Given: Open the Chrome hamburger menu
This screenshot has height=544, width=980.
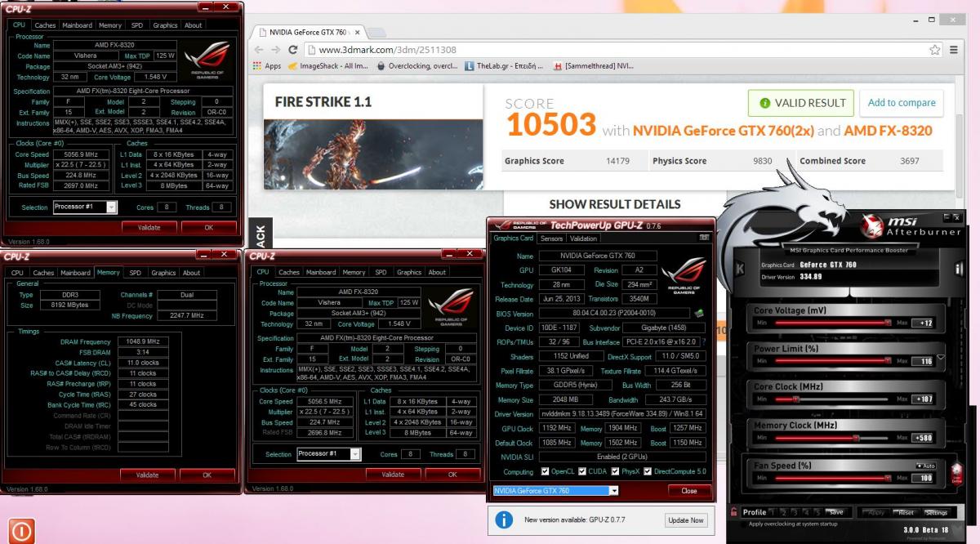Looking at the screenshot, I should click(953, 50).
